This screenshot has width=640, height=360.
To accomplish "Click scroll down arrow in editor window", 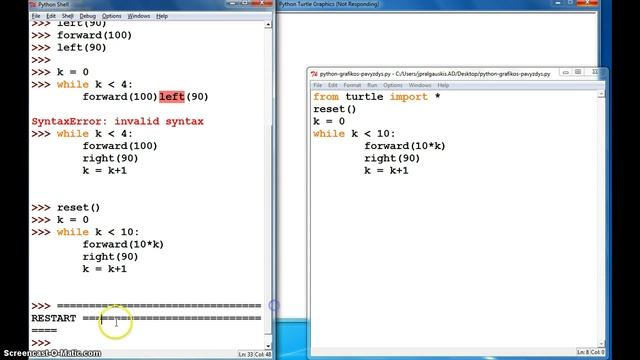I will coord(601,344).
